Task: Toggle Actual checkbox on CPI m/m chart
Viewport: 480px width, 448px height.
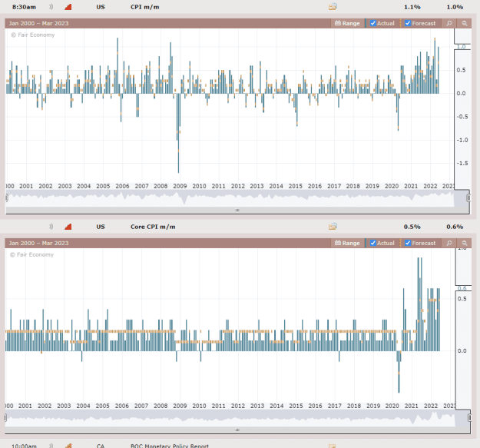Action: coord(372,23)
